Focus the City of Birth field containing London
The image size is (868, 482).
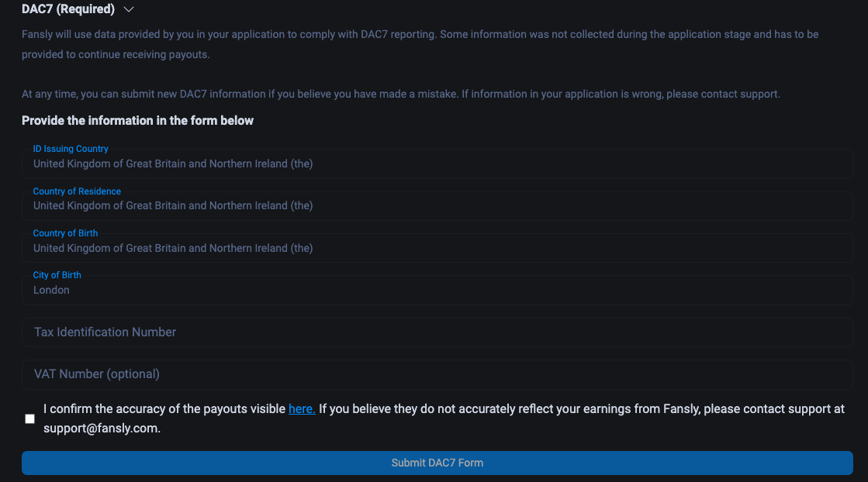(x=437, y=291)
